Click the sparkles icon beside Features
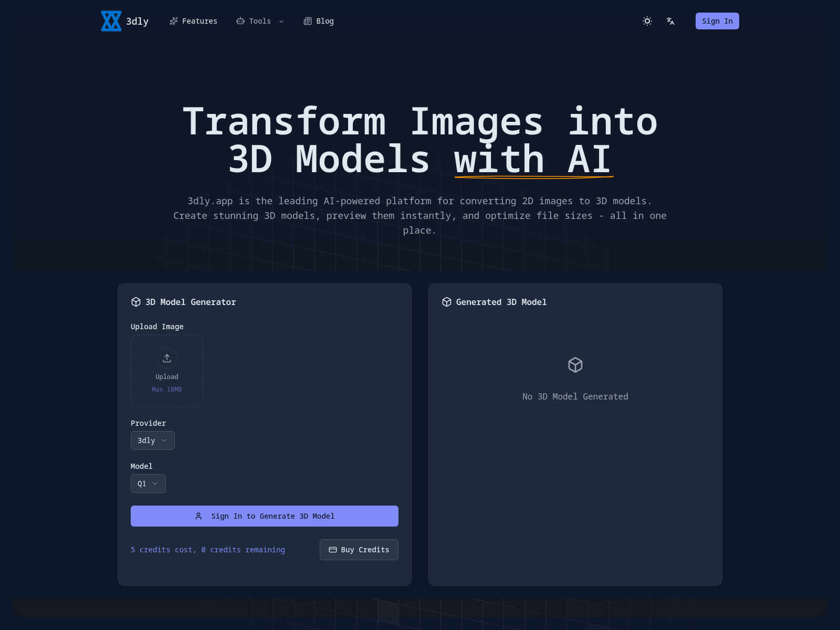 [174, 21]
